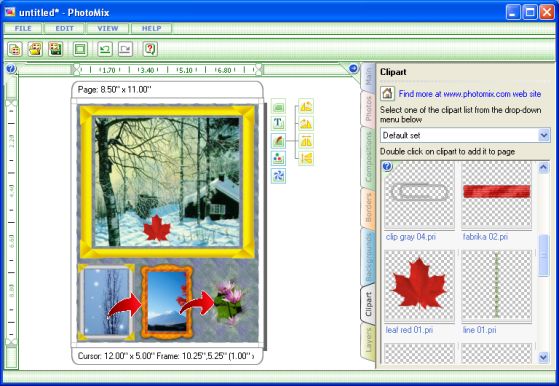Switch to the Borders side tab
Viewport: 559px width, 386px height.
(368, 208)
